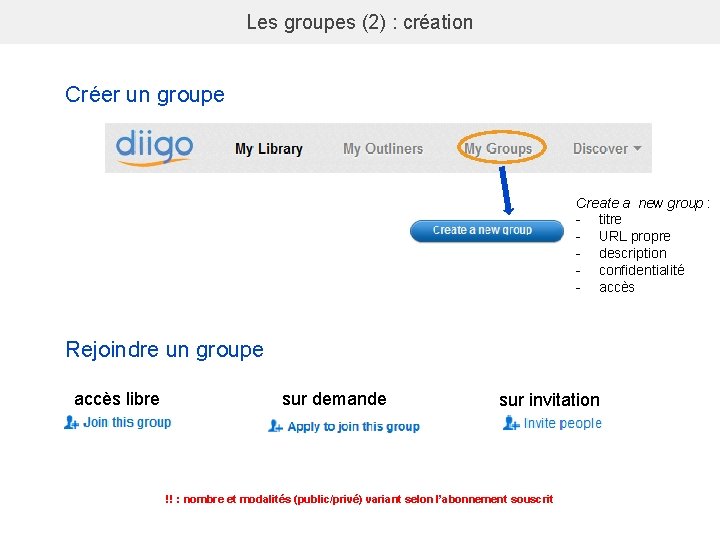
Task: Click the person-plus icon beside Join this group
Action: click(71, 422)
